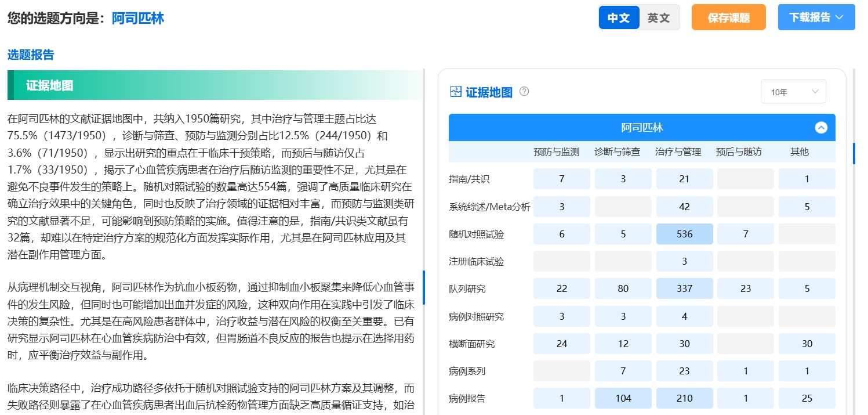Click the 随机对照试验 row label
The width and height of the screenshot is (868, 415).
tap(477, 234)
